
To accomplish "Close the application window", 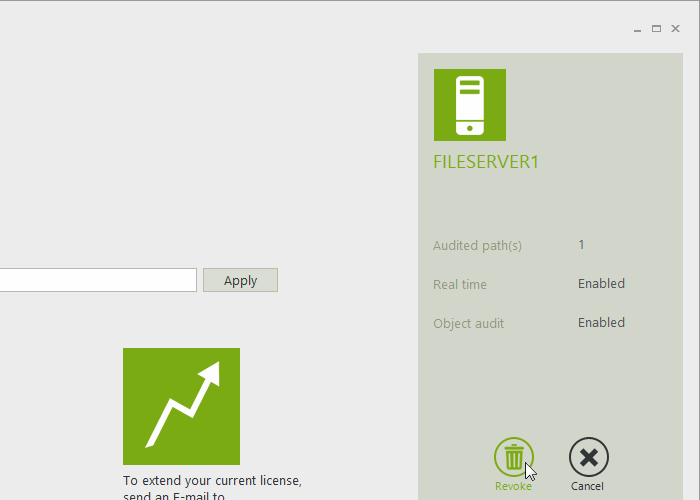I will (676, 29).
